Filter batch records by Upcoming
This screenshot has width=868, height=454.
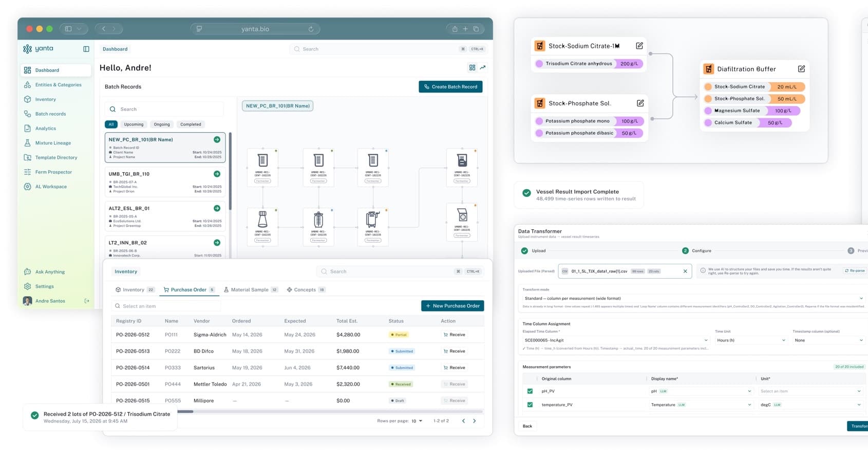coord(134,124)
